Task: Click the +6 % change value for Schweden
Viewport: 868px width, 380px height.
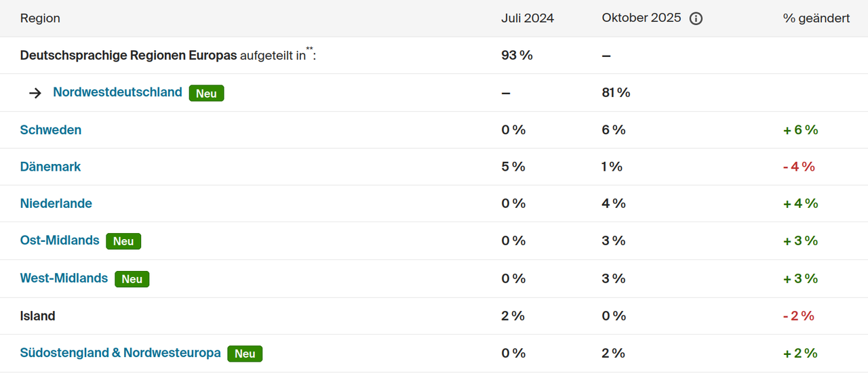Action: pos(800,130)
